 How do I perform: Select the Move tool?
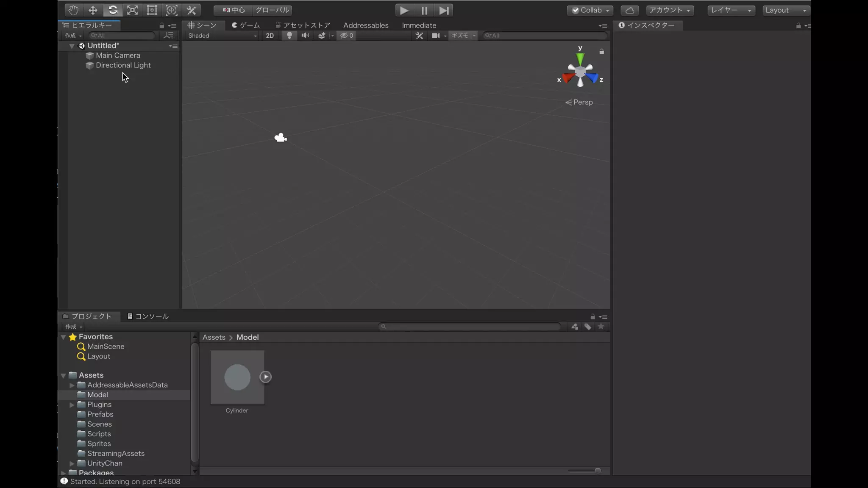tap(93, 10)
